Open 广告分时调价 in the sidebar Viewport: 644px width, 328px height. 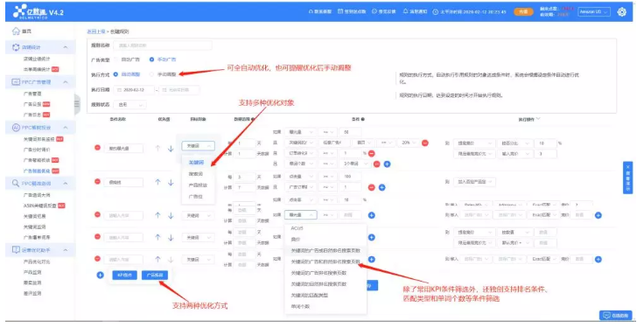pos(37,150)
